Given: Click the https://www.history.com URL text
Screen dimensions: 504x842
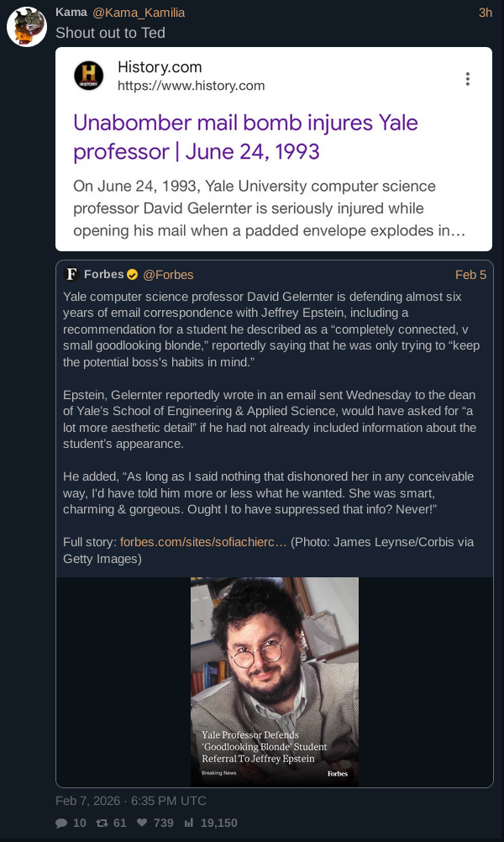Looking at the screenshot, I should (191, 86).
